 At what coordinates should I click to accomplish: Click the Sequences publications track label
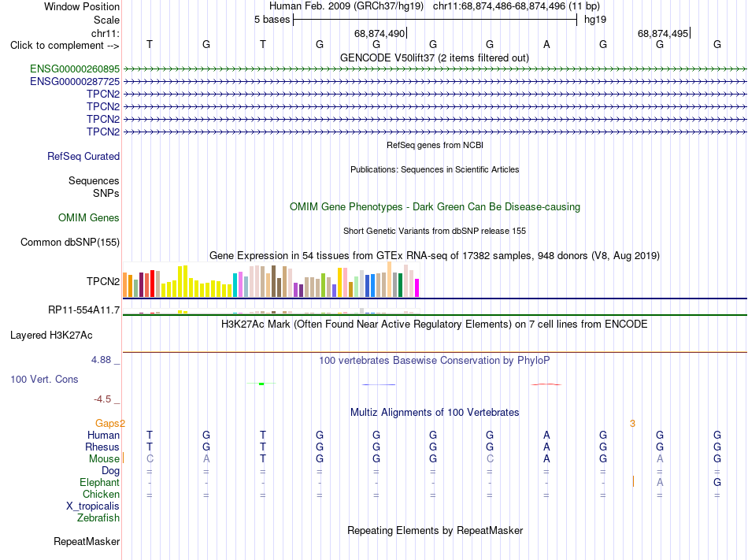click(94, 181)
